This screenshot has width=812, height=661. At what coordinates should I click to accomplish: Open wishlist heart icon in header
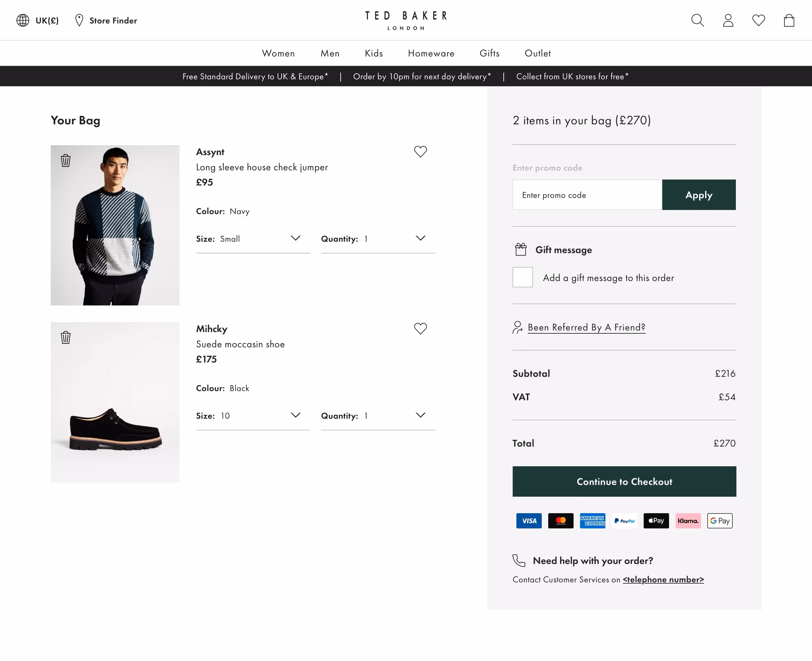(x=758, y=20)
